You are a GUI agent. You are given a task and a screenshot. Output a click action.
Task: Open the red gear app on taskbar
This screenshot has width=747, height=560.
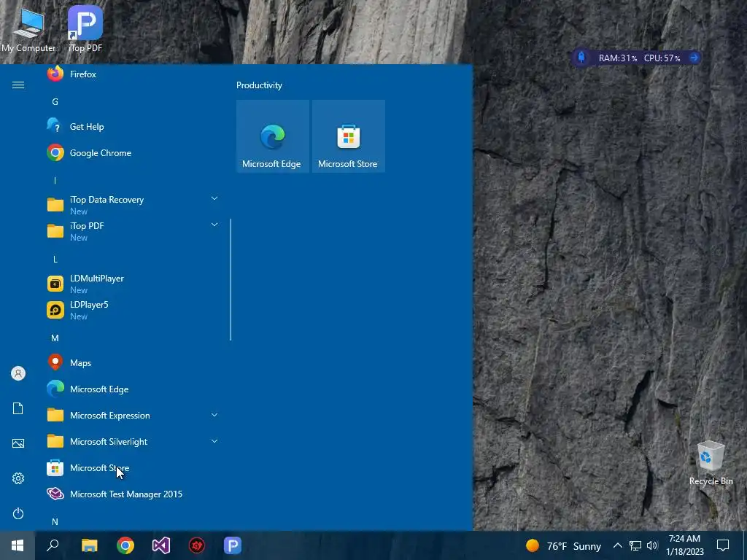[x=197, y=545]
